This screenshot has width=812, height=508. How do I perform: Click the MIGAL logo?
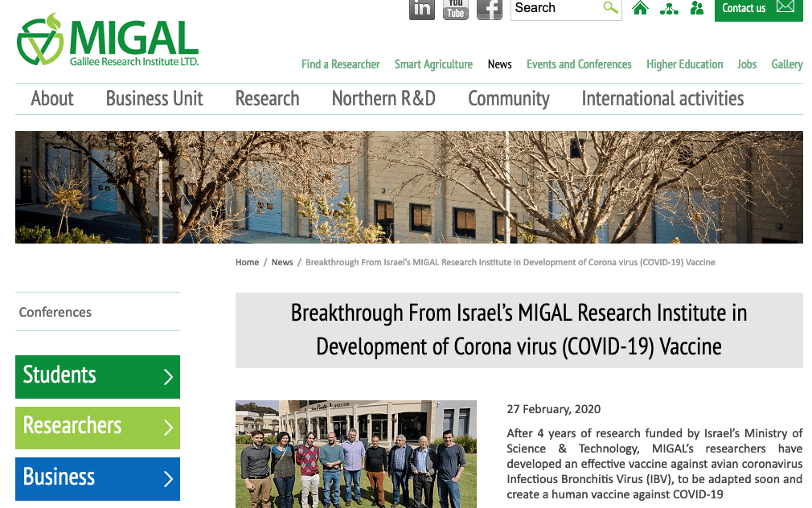pos(107,39)
